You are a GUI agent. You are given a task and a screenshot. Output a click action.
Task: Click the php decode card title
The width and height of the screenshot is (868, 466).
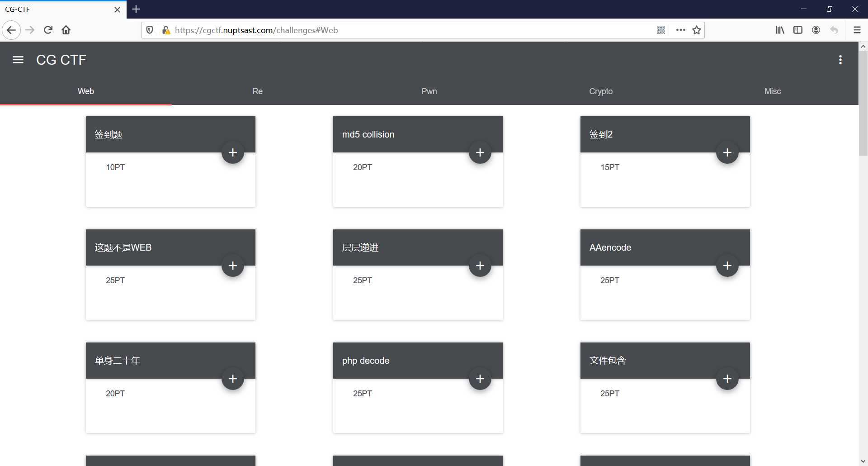[366, 361]
